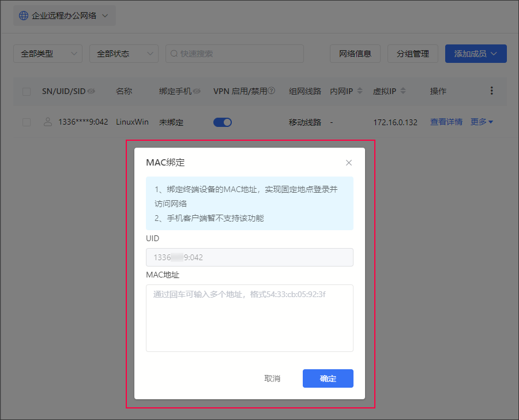Image resolution: width=519 pixels, height=420 pixels.
Task: Expand the 全部状态 dropdown
Action: (x=123, y=54)
